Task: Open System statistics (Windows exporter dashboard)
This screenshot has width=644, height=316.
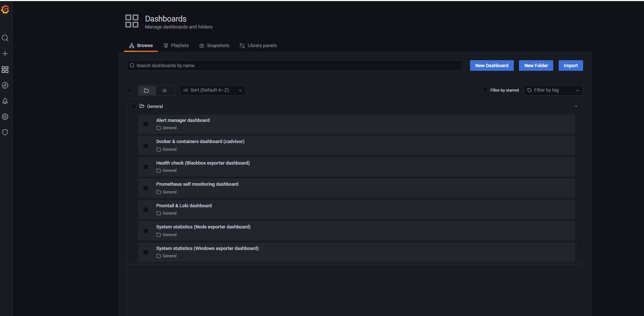Action: coord(207,248)
